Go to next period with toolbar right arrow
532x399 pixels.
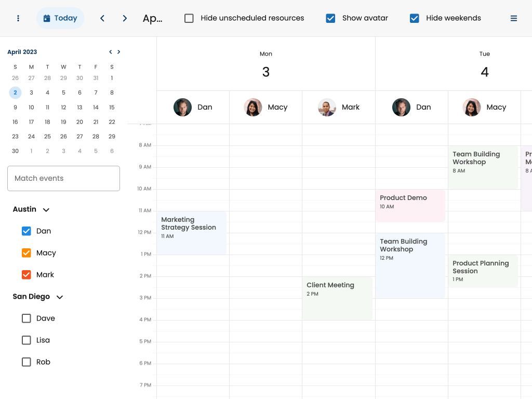(x=125, y=18)
